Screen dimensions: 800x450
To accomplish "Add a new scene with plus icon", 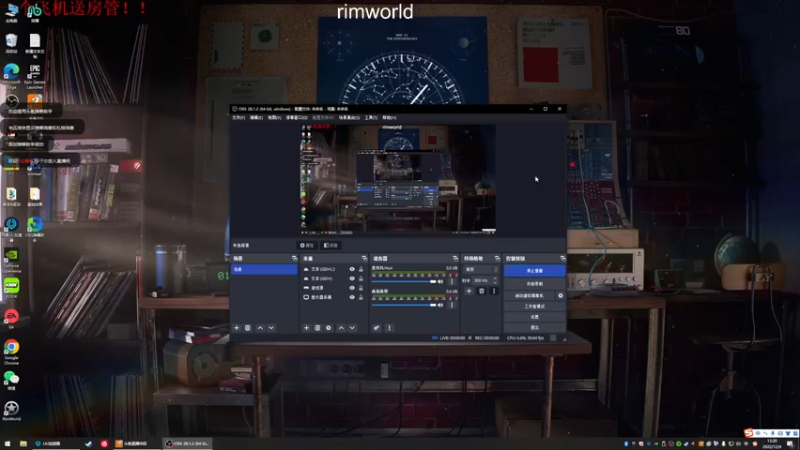I will [x=236, y=328].
